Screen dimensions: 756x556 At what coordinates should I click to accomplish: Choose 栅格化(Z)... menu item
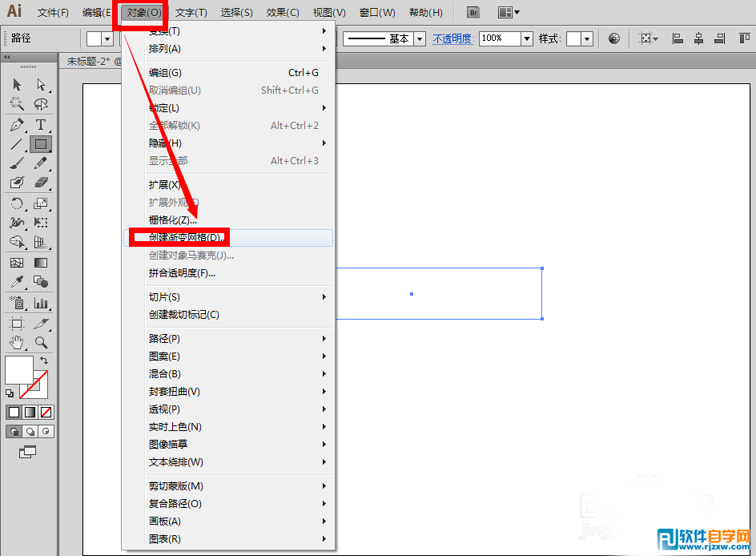228,220
